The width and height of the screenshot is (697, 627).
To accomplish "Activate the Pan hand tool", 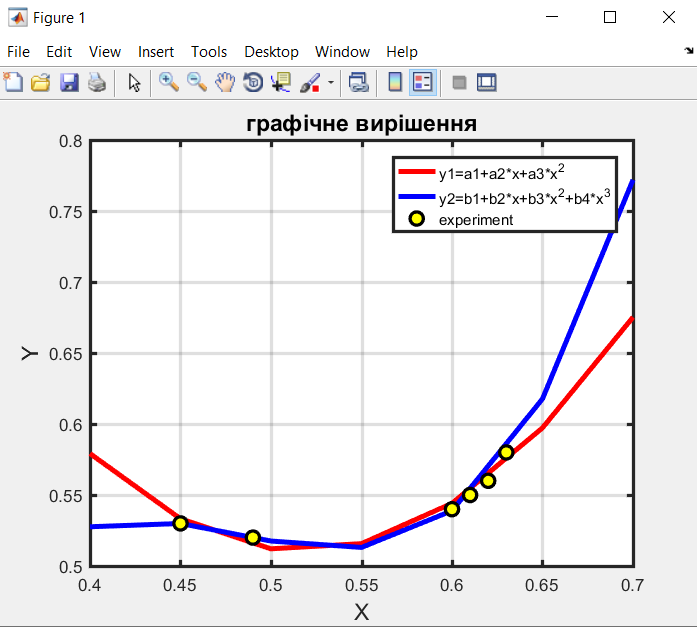I will point(225,83).
